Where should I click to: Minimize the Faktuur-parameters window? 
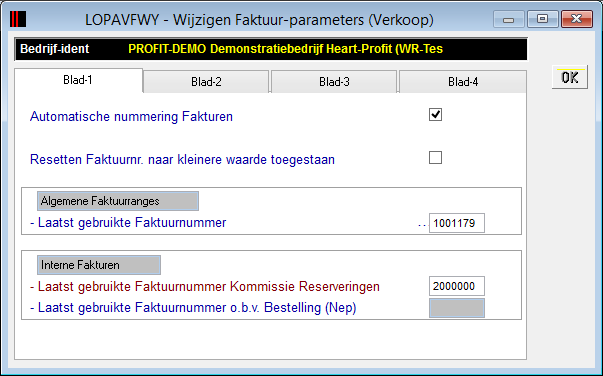coord(508,19)
